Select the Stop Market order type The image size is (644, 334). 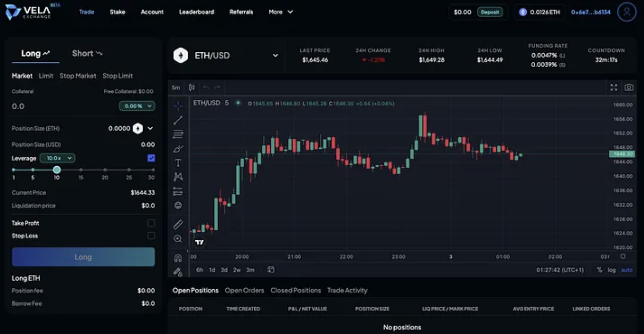pyautogui.click(x=78, y=76)
